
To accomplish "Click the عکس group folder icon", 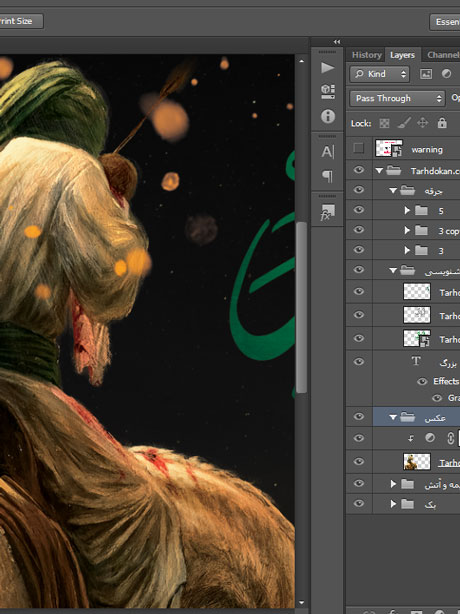I will (408, 417).
